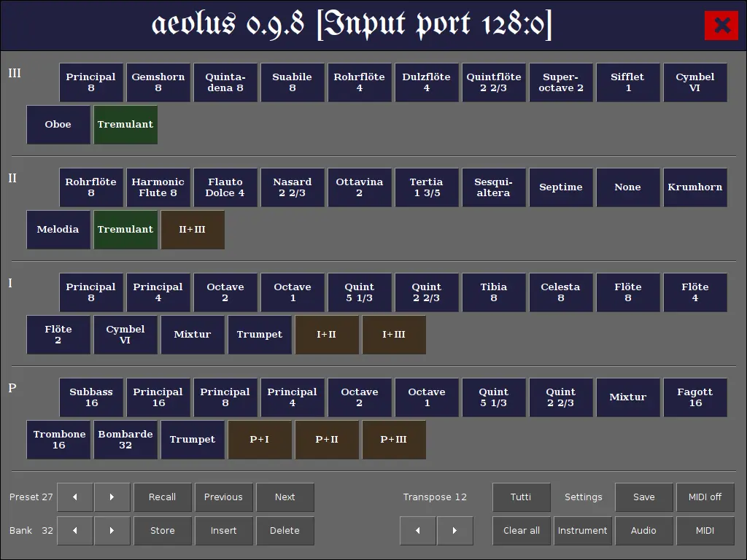
Task: Select the Bombarde 32 pedal stop
Action: [125, 440]
